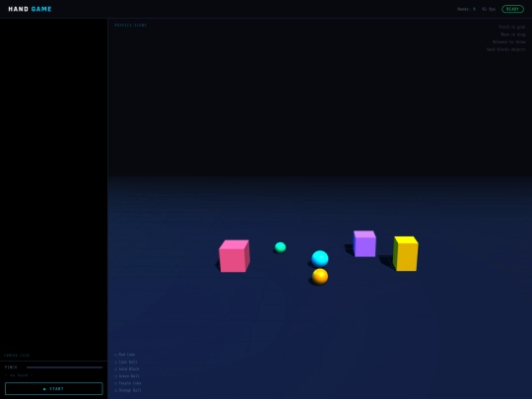This screenshot has height=399, width=532.
Task: Click the 'Move to drag' hint
Action: 513,34
